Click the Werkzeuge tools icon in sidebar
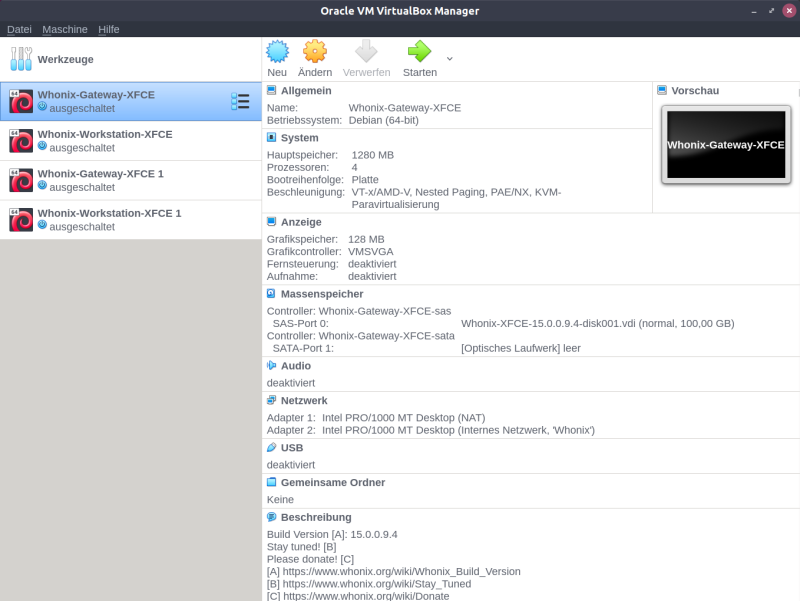 21,58
